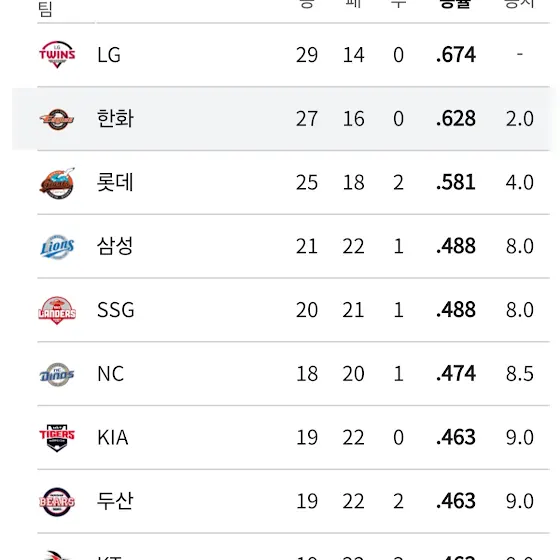Select the NC team name

(111, 374)
